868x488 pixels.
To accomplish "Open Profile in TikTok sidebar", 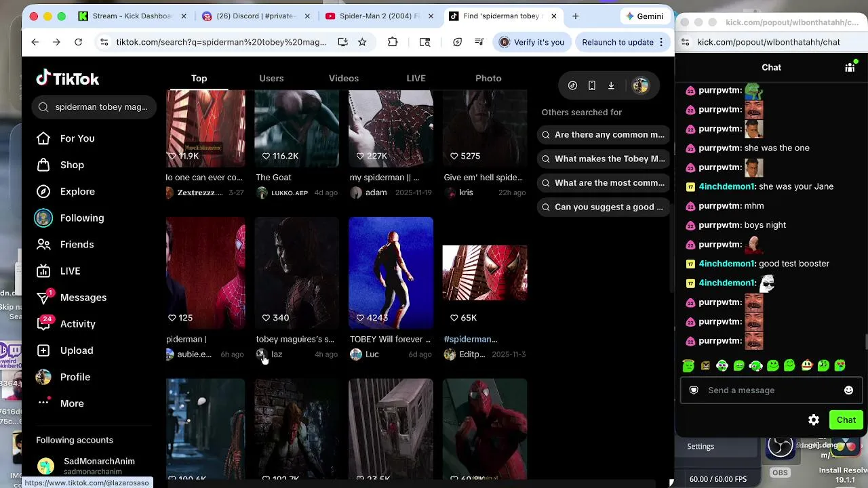I will click(63, 377).
